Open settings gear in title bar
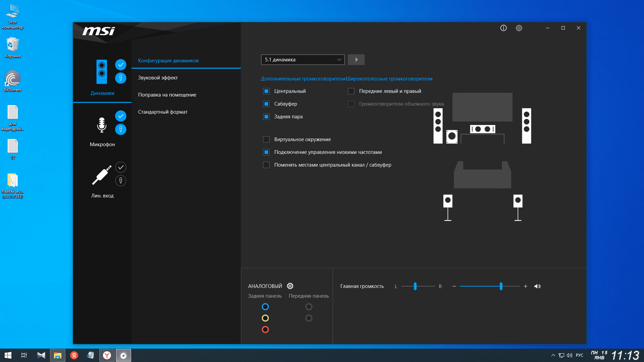Viewport: 644px width, 362px height. (x=519, y=28)
